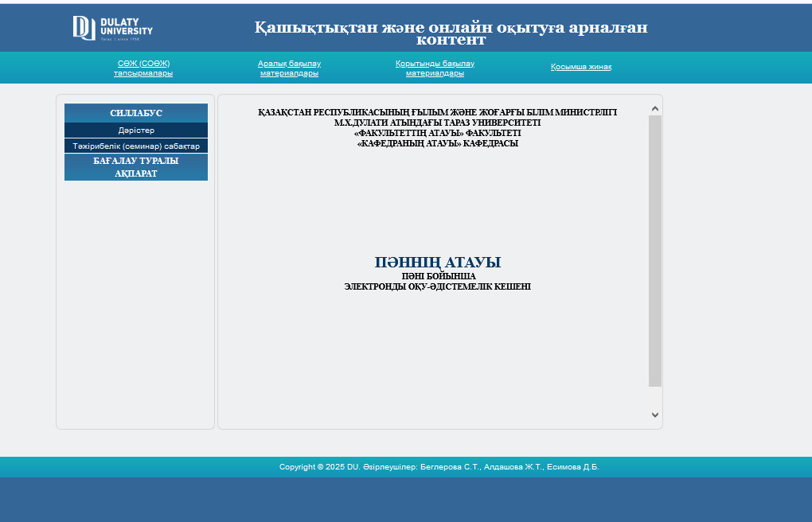Select БАҒАЛАУ ТУРАЛЫ АҚПАРАТ in sidebar

pos(136,167)
